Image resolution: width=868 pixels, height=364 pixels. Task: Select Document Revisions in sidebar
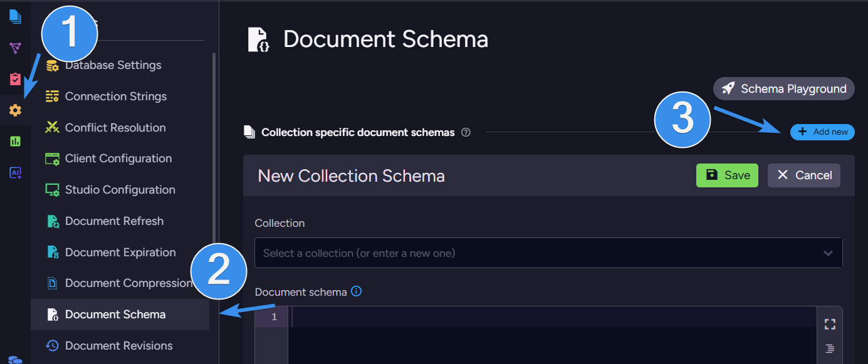click(x=118, y=346)
